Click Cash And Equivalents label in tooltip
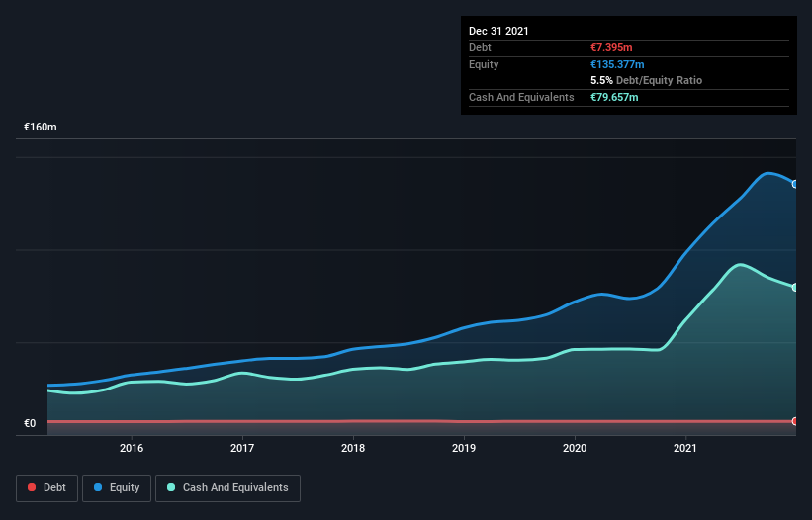The width and height of the screenshot is (812, 520). (521, 97)
